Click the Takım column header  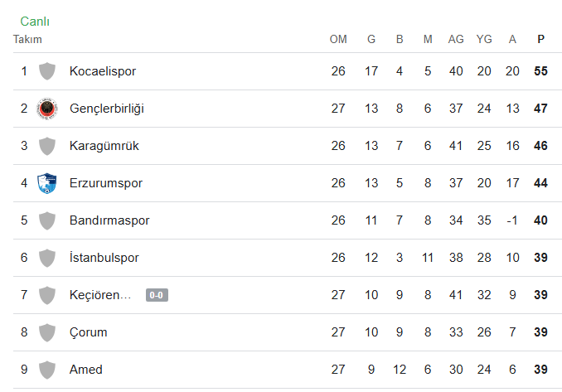click(x=27, y=39)
